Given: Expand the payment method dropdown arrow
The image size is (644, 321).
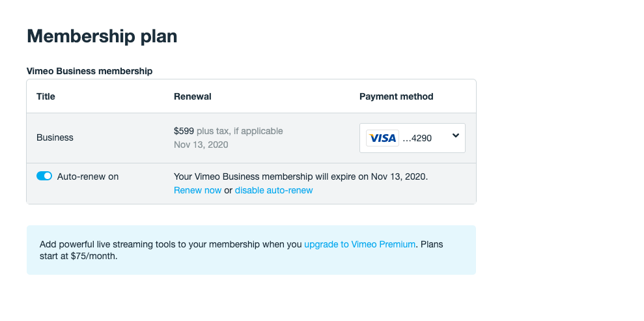Looking at the screenshot, I should 455,136.
